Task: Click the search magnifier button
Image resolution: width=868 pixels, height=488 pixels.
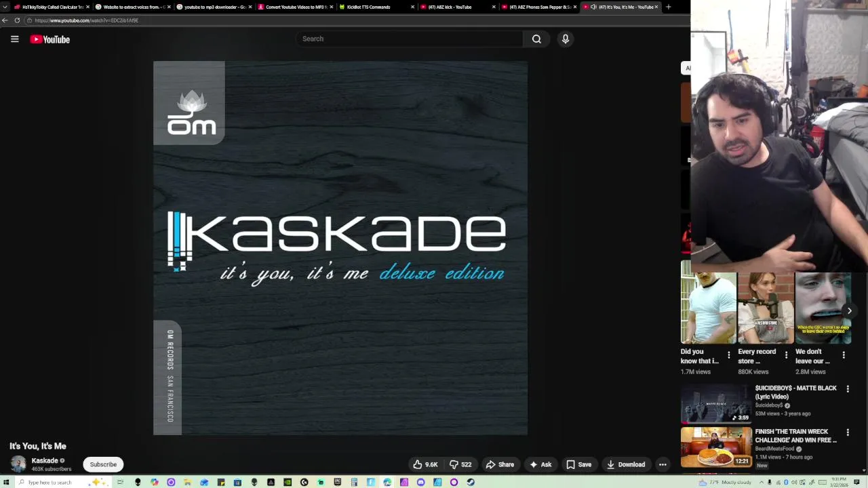Action: coord(536,39)
